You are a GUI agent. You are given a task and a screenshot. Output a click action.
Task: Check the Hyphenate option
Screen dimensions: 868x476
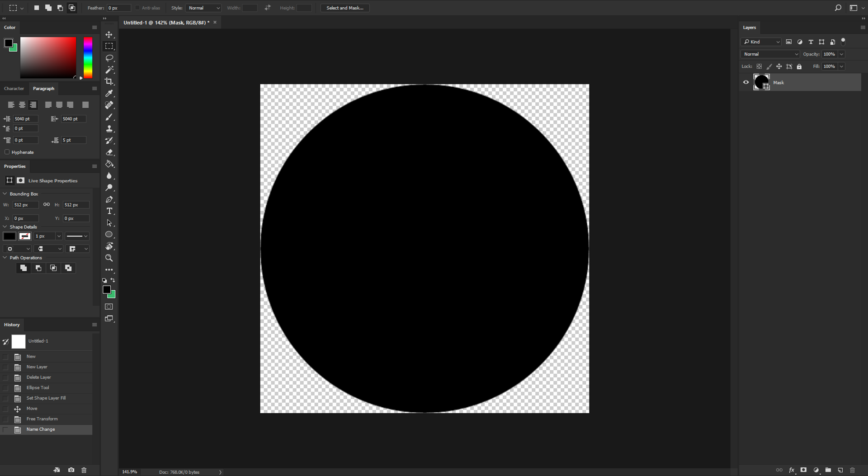[7, 152]
